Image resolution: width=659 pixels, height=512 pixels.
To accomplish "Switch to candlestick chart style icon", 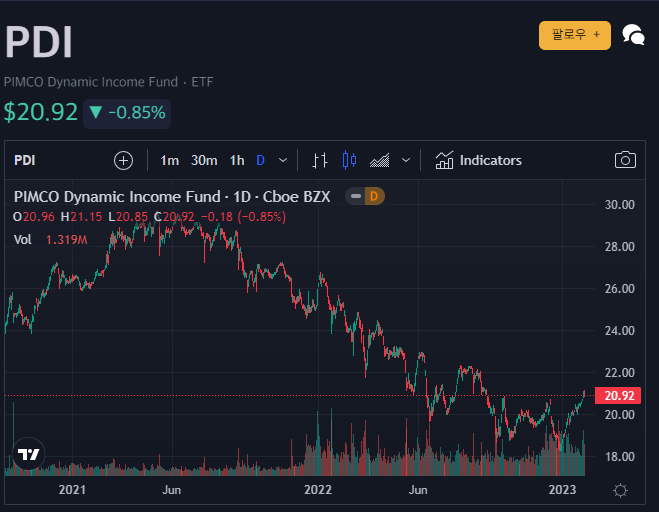I will 349,160.
